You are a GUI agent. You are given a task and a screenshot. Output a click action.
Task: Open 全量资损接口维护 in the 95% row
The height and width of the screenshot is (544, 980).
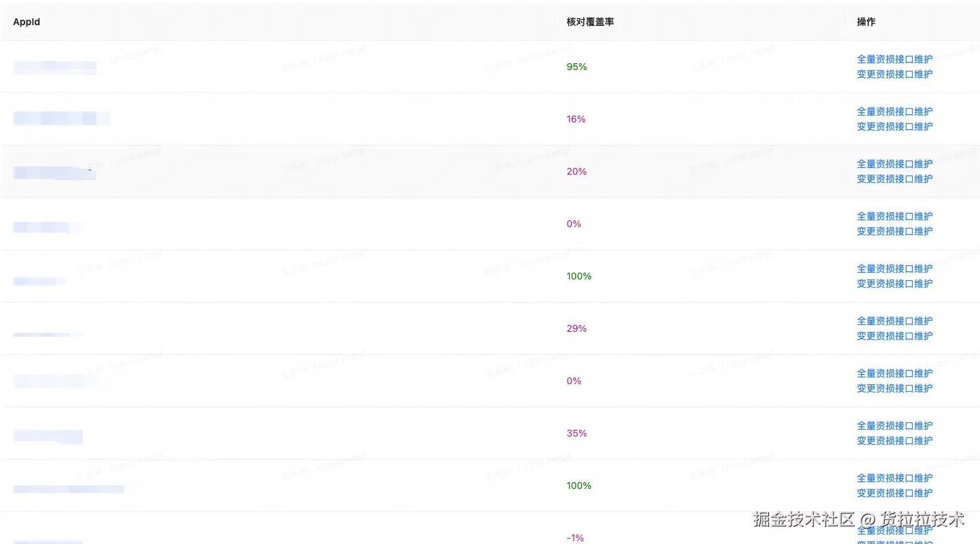pyautogui.click(x=894, y=59)
